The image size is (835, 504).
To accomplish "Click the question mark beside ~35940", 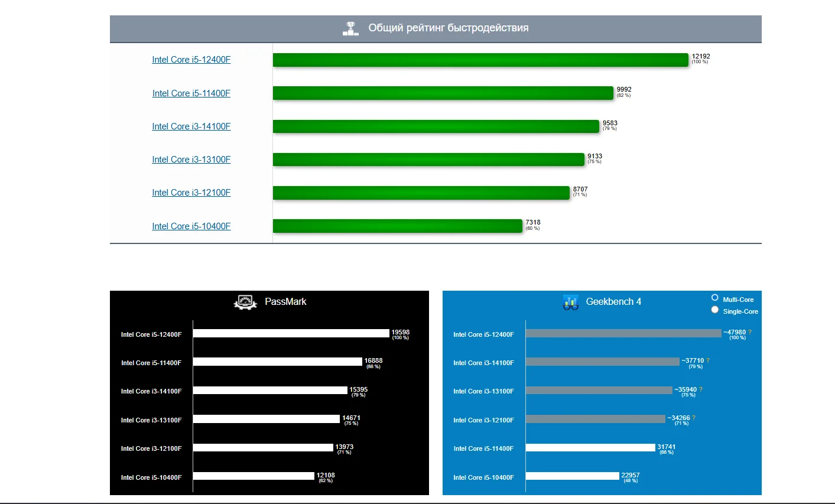I will point(701,389).
